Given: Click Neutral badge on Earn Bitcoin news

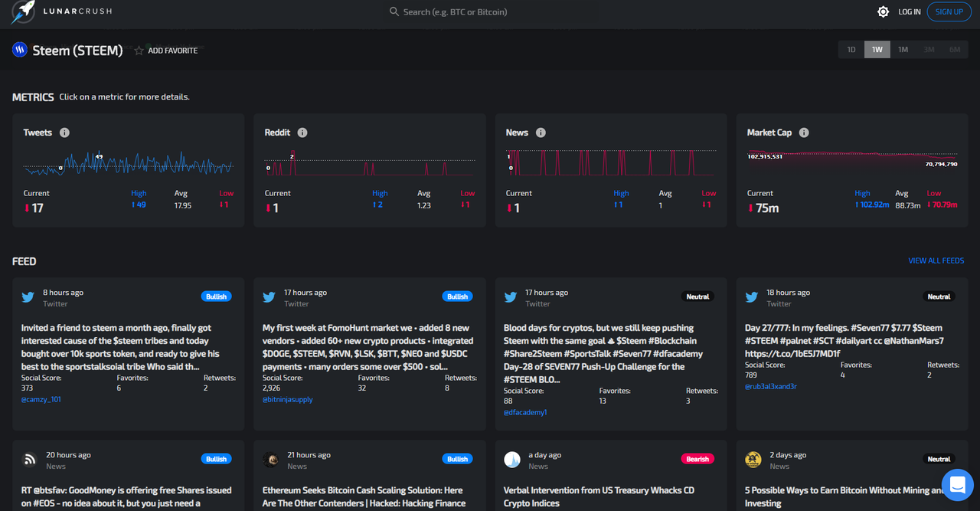Looking at the screenshot, I should [x=939, y=459].
